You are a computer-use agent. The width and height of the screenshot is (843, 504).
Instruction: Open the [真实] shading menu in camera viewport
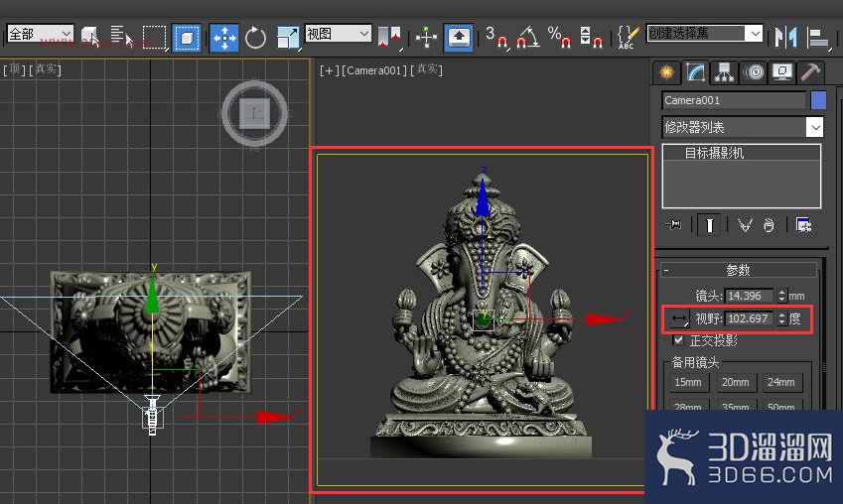click(427, 70)
